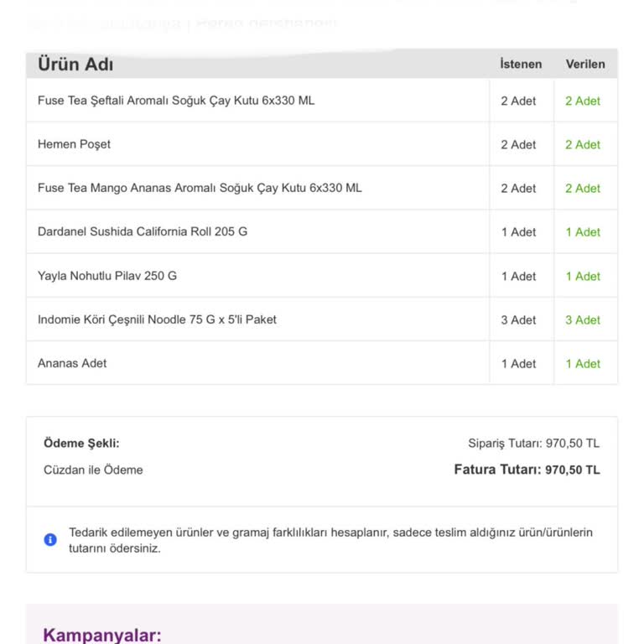The width and height of the screenshot is (644, 644).
Task: Click the Ödeme Şekli label
Action: point(81,444)
